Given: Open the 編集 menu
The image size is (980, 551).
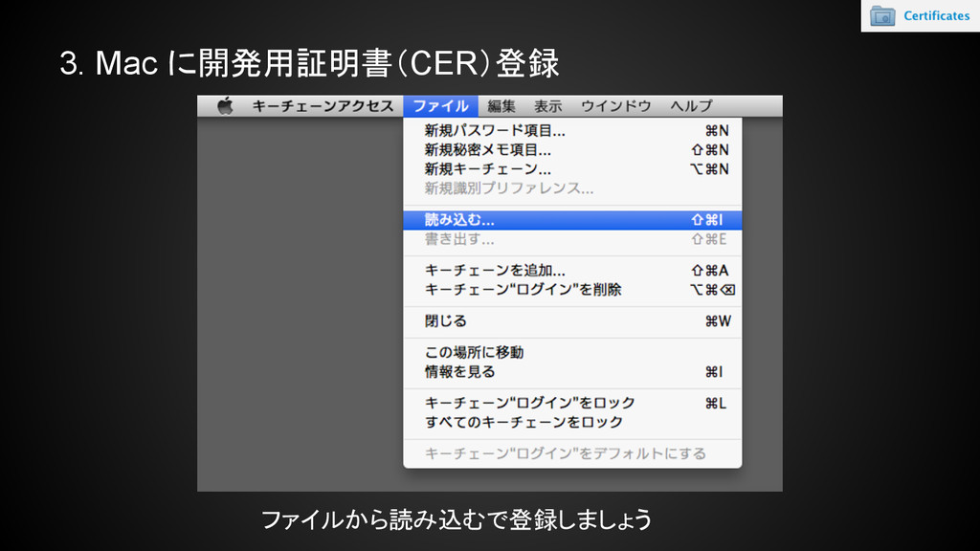Looking at the screenshot, I should coord(501,106).
